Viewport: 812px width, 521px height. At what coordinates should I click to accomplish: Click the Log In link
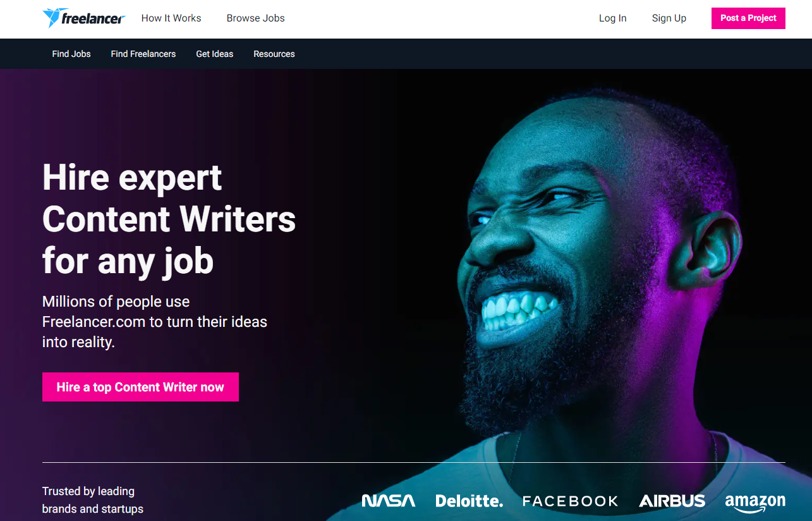click(613, 18)
